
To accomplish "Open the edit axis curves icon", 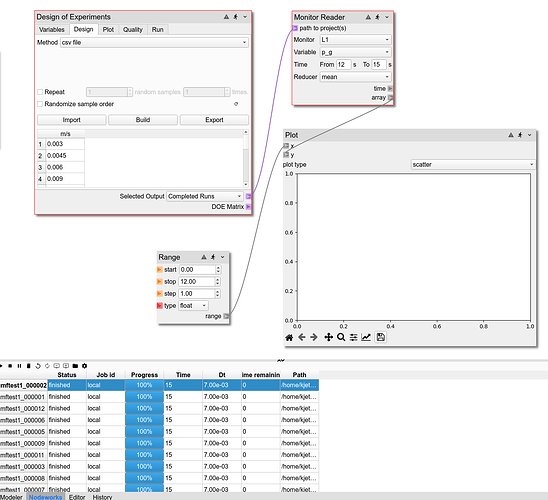I will point(366,337).
